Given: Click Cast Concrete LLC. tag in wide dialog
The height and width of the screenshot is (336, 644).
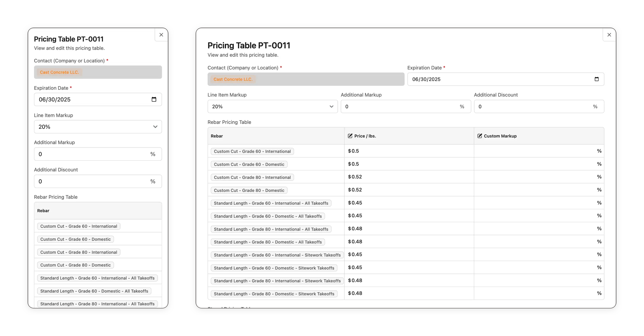Looking at the screenshot, I should tap(233, 79).
